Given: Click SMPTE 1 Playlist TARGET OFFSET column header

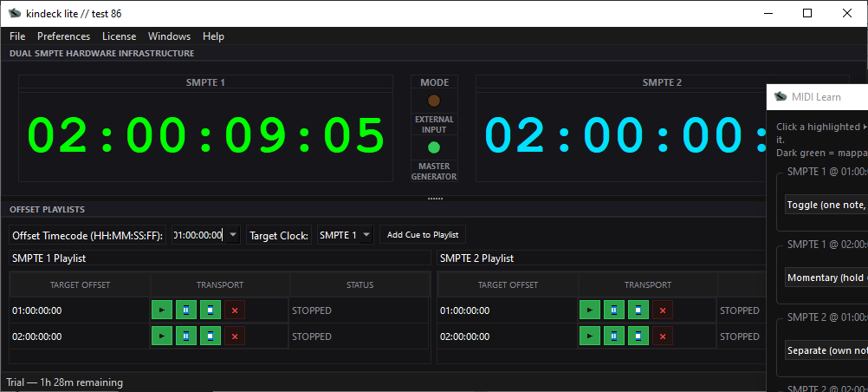Looking at the screenshot, I should [80, 285].
